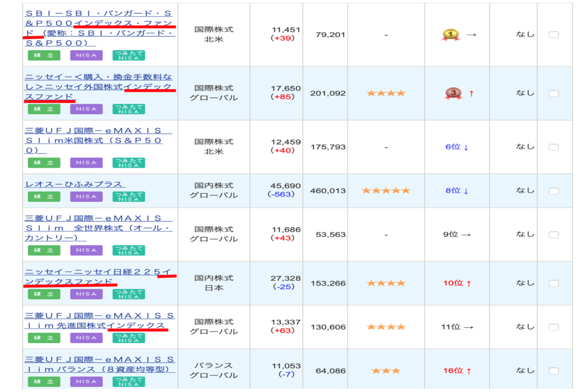
Task: Open eMAXIS Slim 全世界株式 (オール・カントリー) link
Action: point(98,228)
